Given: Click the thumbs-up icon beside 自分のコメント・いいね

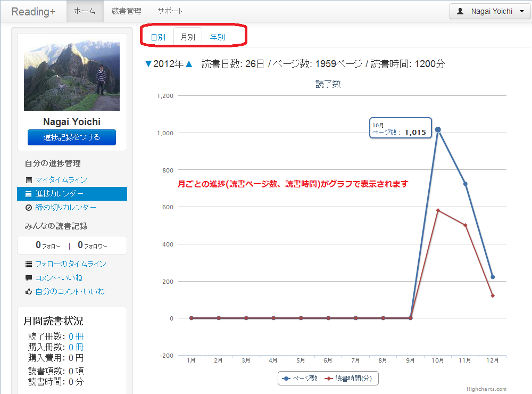Looking at the screenshot, I should click(29, 292).
